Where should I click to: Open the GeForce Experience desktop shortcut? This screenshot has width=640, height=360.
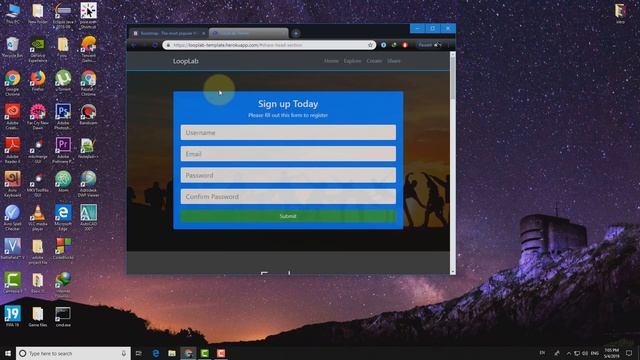tap(38, 49)
